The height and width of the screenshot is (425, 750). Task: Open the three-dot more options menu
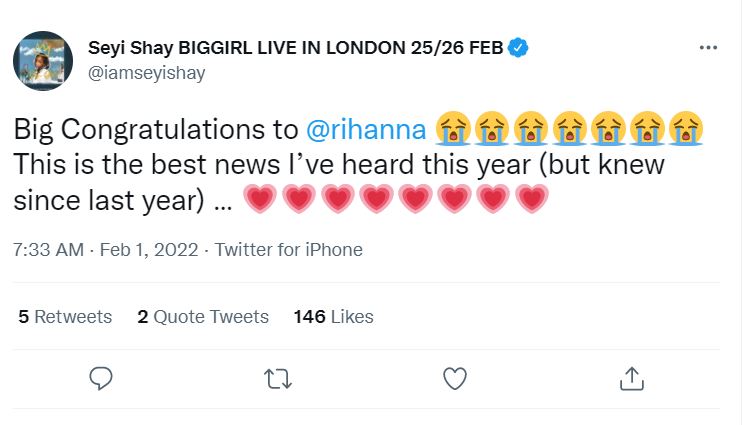[708, 48]
